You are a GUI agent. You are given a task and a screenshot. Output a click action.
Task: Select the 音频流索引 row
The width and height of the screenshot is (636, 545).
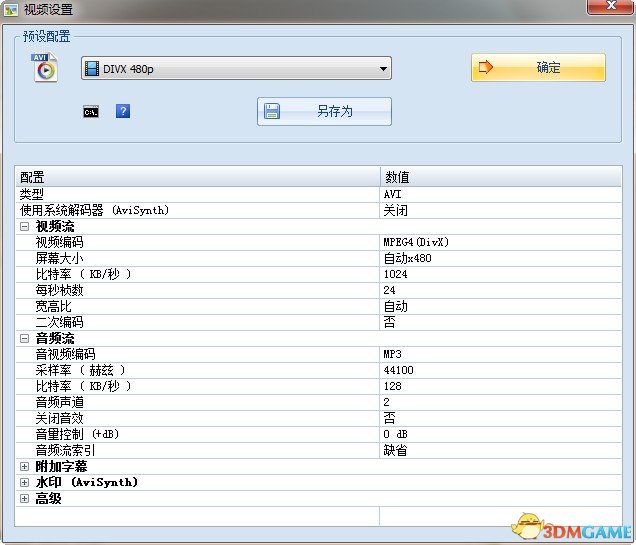pyautogui.click(x=318, y=450)
